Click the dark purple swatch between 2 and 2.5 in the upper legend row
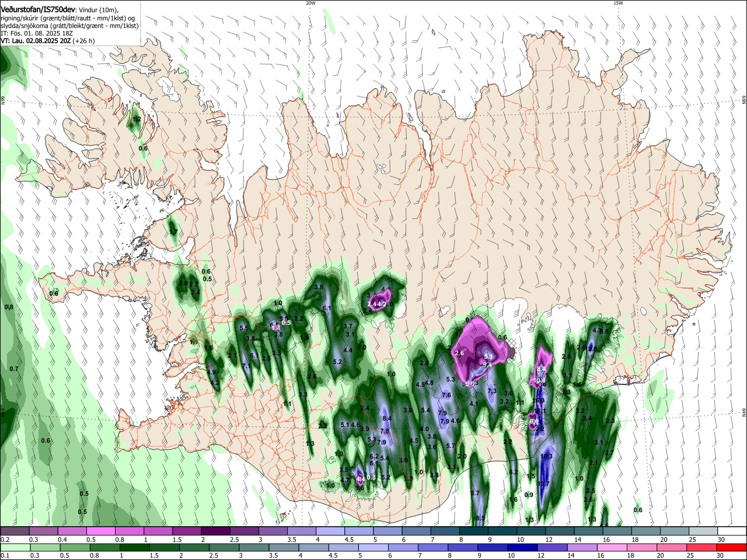 pyautogui.click(x=215, y=531)
